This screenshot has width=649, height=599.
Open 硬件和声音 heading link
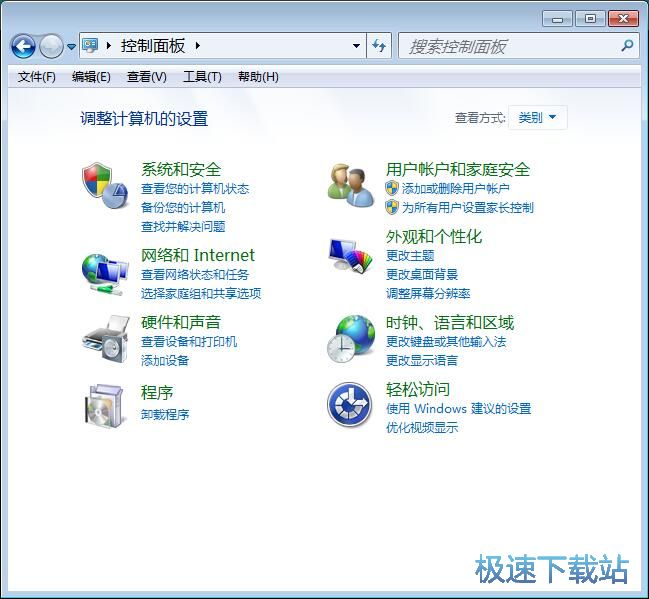181,322
